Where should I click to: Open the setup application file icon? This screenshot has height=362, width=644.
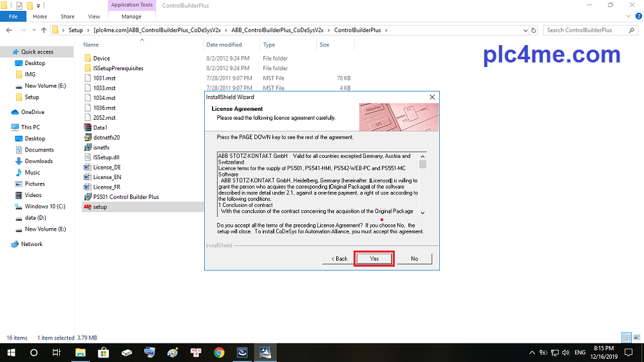pyautogui.click(x=88, y=207)
